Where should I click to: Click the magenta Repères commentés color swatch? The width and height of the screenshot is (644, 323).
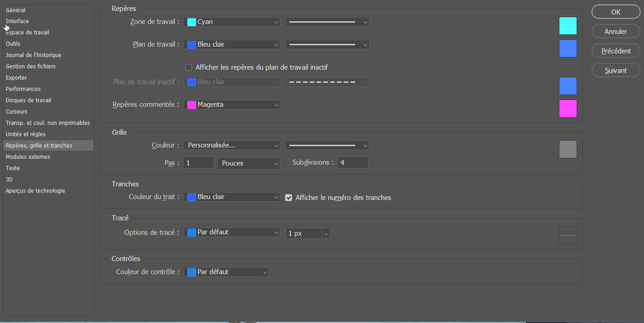[568, 109]
